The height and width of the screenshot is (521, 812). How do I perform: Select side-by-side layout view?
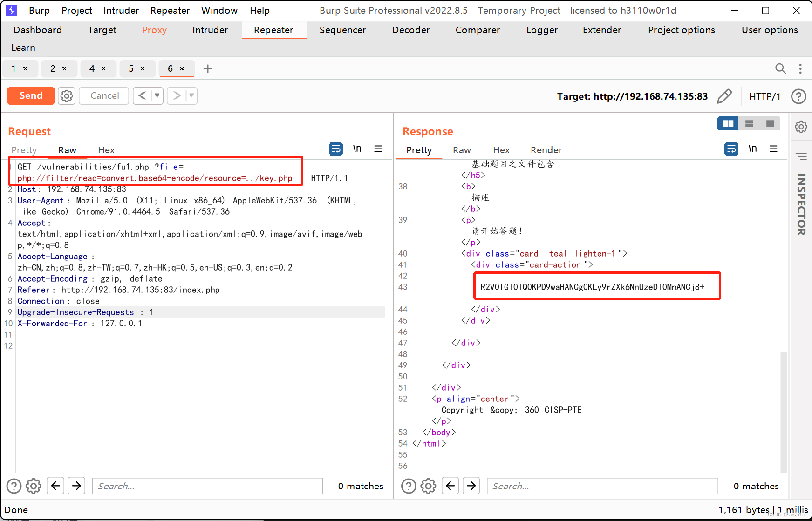[728, 123]
